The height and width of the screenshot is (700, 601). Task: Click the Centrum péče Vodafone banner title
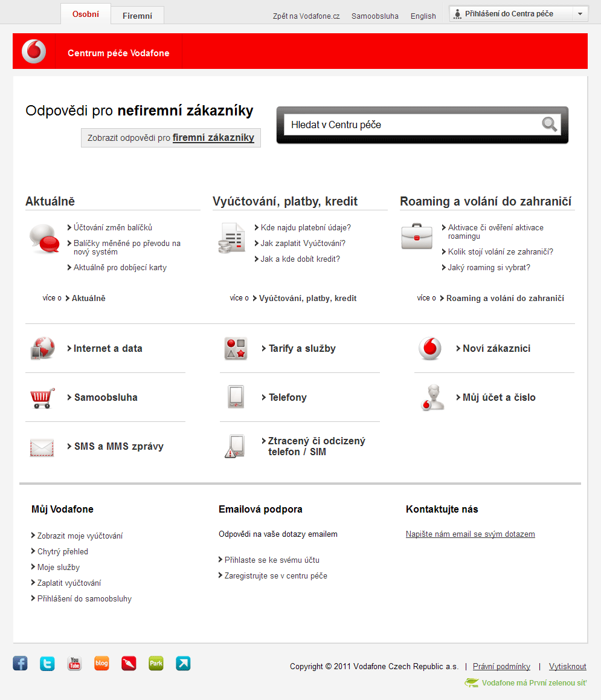coord(118,53)
